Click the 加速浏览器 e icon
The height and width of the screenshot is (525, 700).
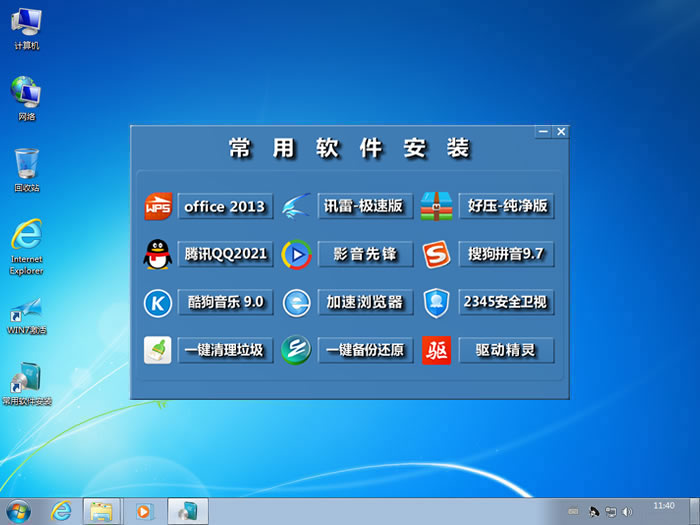click(296, 303)
